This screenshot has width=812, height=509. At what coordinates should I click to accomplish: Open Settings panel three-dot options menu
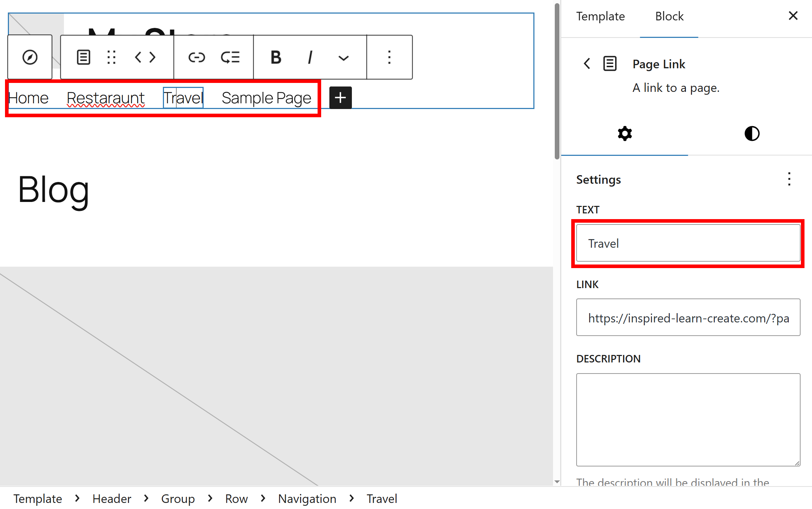coord(789,179)
